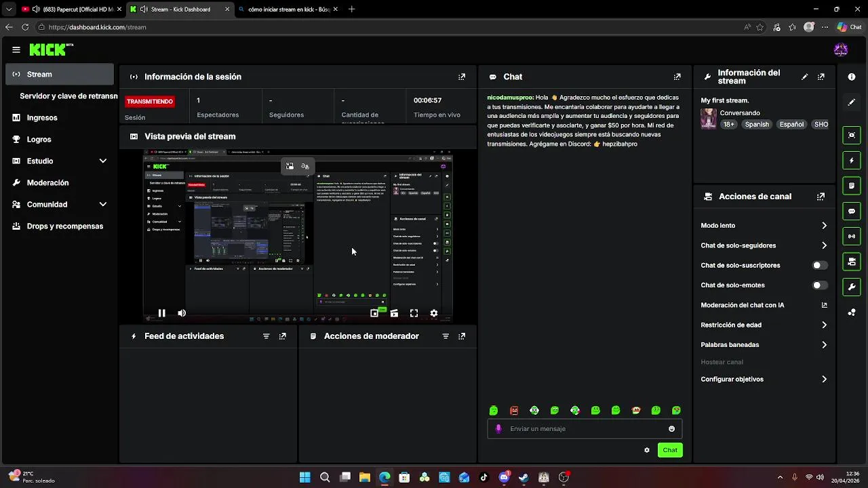Click the Conversando category thumbnail
This screenshot has height=488, width=868.
tap(709, 119)
